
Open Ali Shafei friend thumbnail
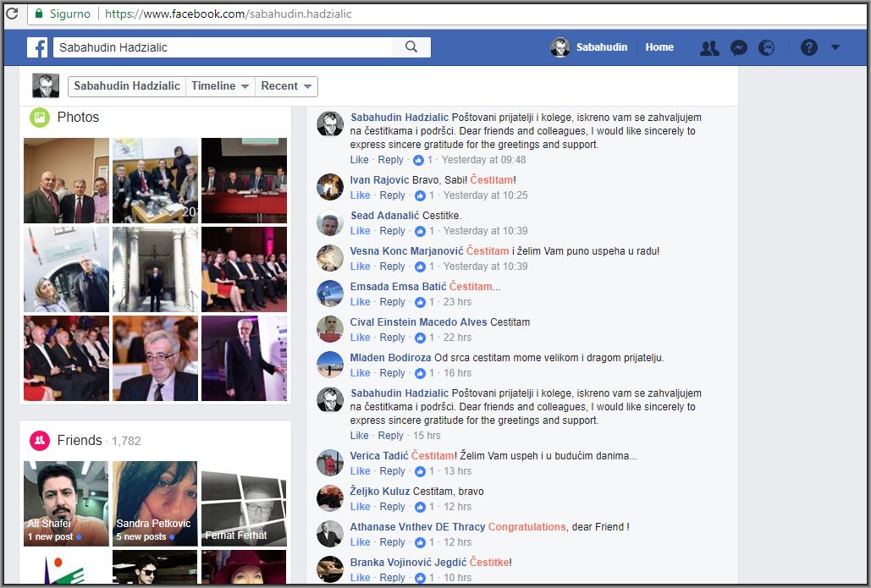tap(66, 503)
